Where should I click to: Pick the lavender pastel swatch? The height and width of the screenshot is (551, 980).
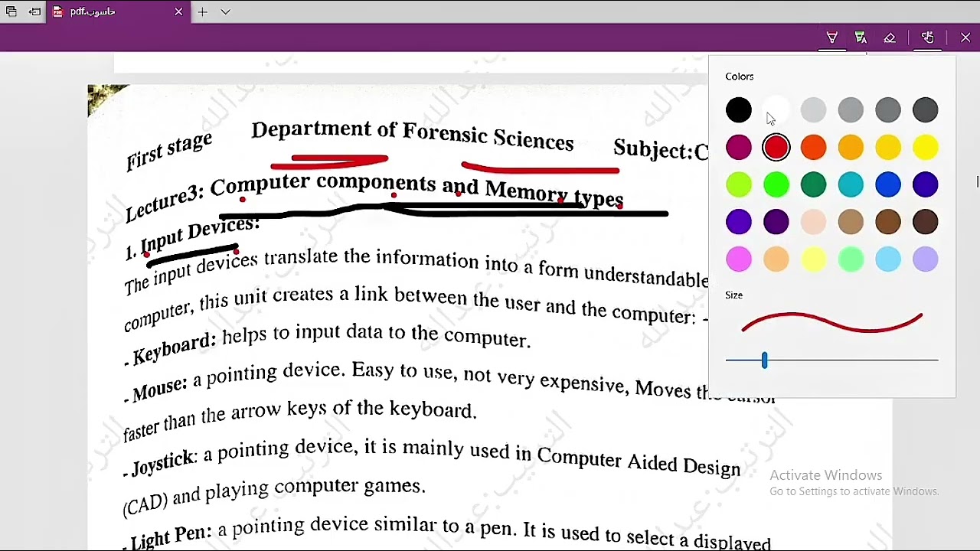926,259
